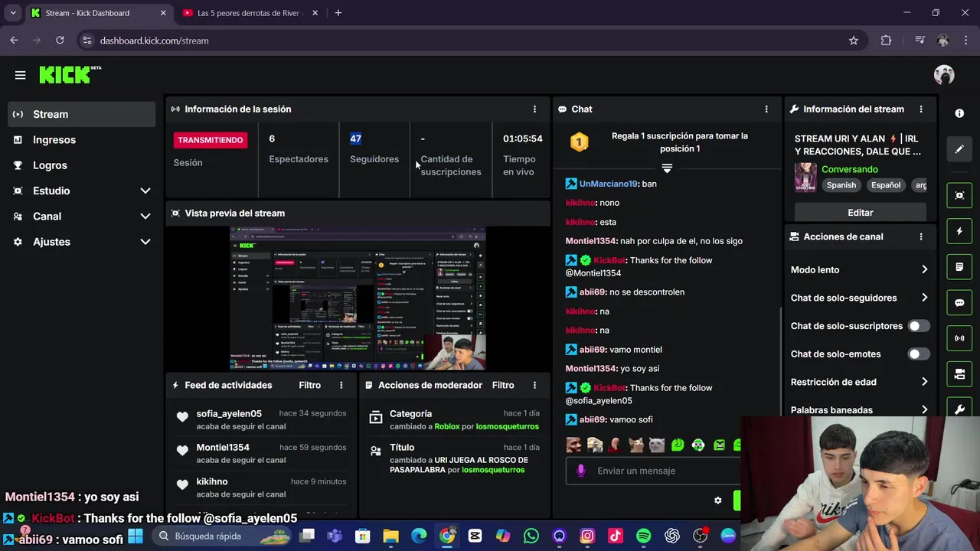This screenshot has height=551, width=980.
Task: Open Chat panel three-dot menu
Action: coord(766,109)
